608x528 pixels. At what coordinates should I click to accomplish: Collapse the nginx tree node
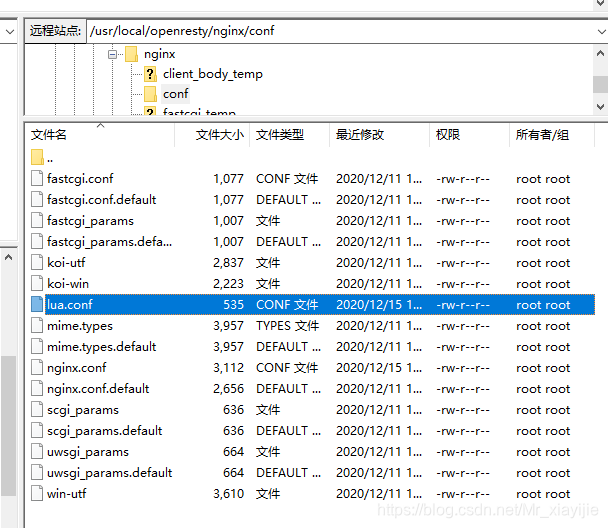[x=112, y=54]
